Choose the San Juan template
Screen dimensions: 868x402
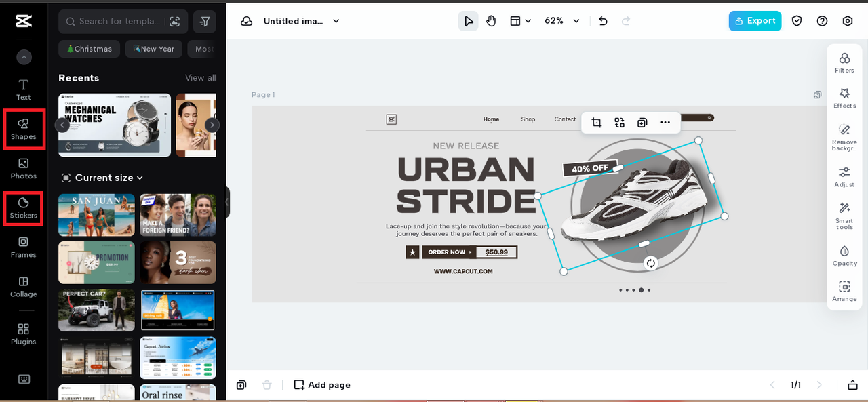(x=96, y=215)
